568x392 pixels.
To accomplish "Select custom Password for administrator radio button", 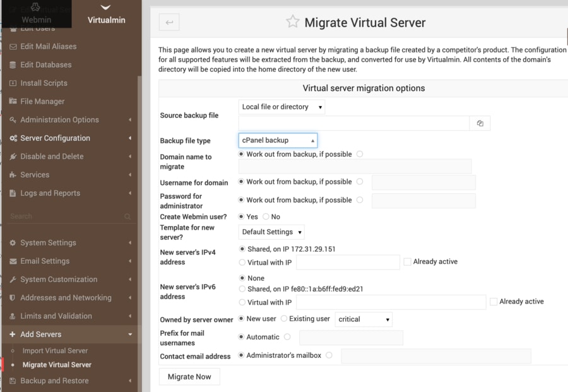I will 360,200.
